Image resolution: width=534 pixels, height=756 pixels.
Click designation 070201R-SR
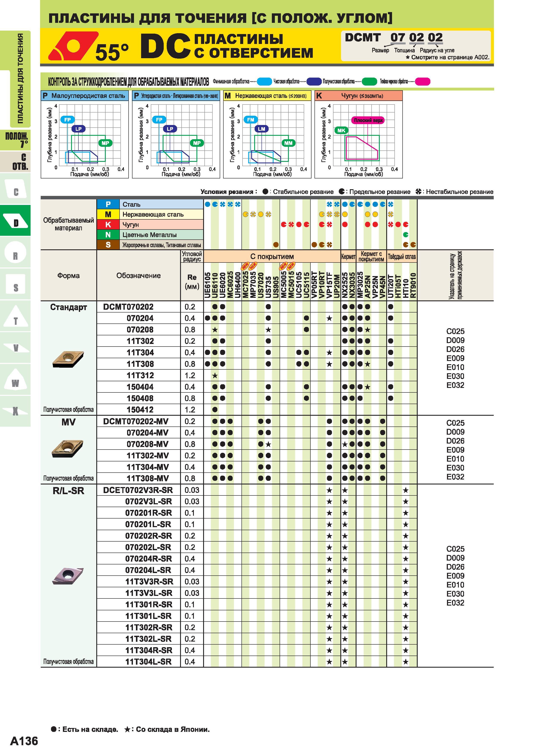[148, 513]
